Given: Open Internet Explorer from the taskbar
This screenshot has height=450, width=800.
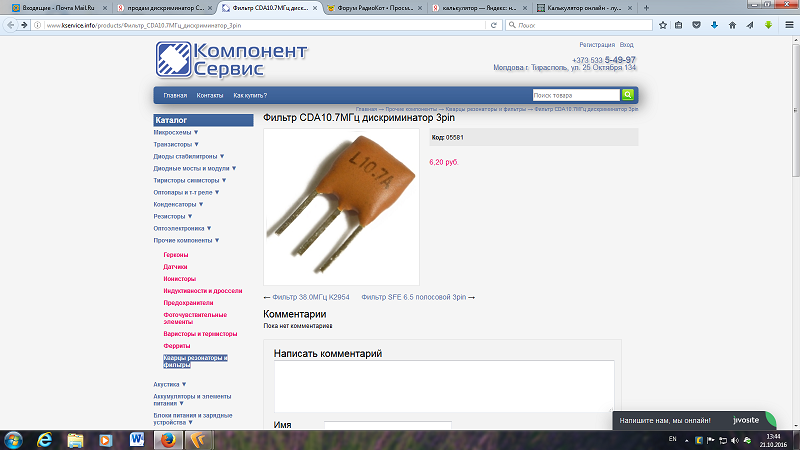Looking at the screenshot, I should point(45,439).
